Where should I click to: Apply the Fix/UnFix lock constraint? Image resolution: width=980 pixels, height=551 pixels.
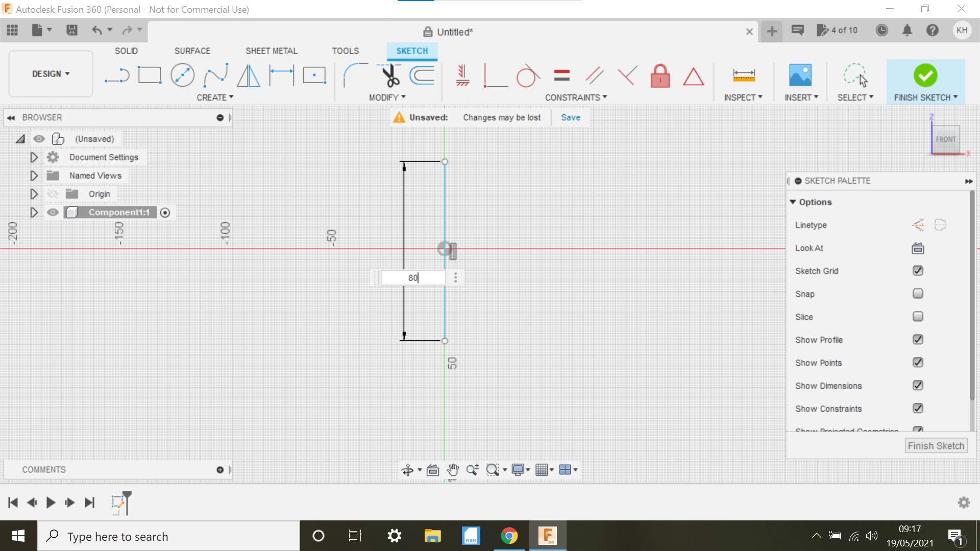point(660,76)
